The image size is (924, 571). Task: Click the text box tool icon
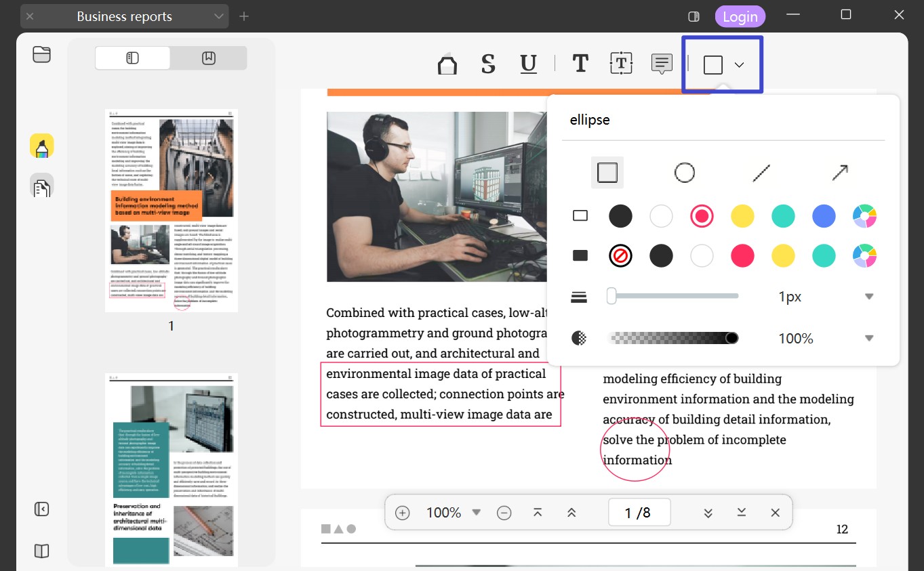[621, 63]
